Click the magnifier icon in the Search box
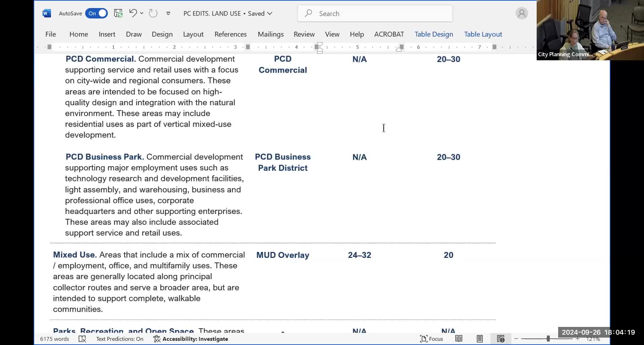 click(309, 13)
